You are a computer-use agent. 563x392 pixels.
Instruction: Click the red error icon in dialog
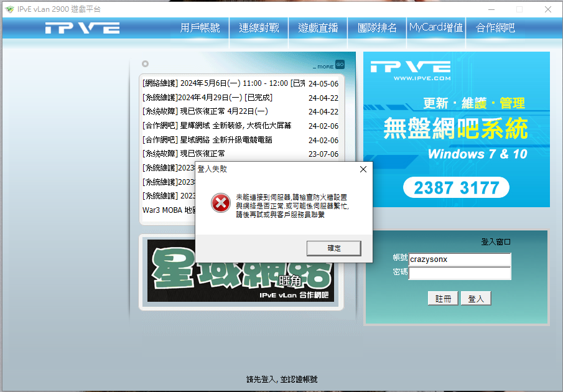click(x=221, y=203)
